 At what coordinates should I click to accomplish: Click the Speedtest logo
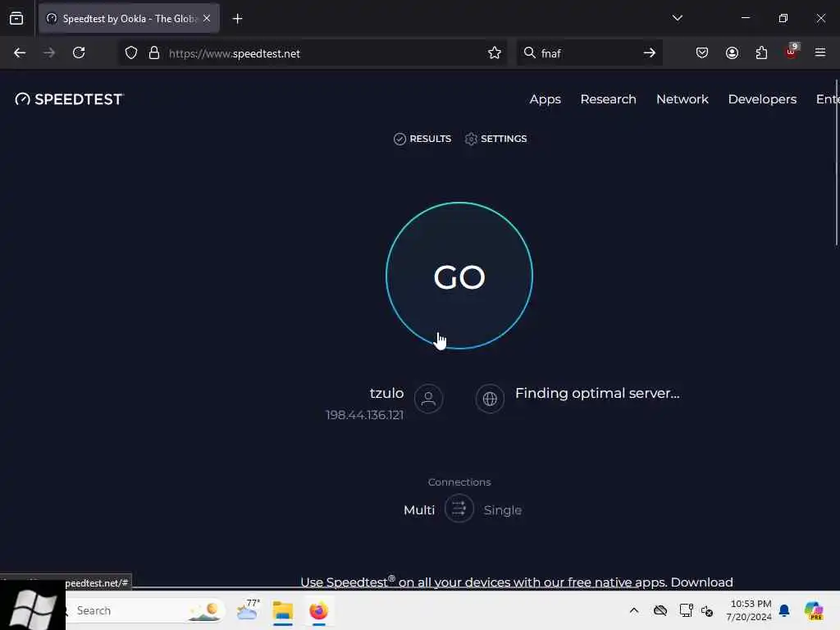point(69,99)
